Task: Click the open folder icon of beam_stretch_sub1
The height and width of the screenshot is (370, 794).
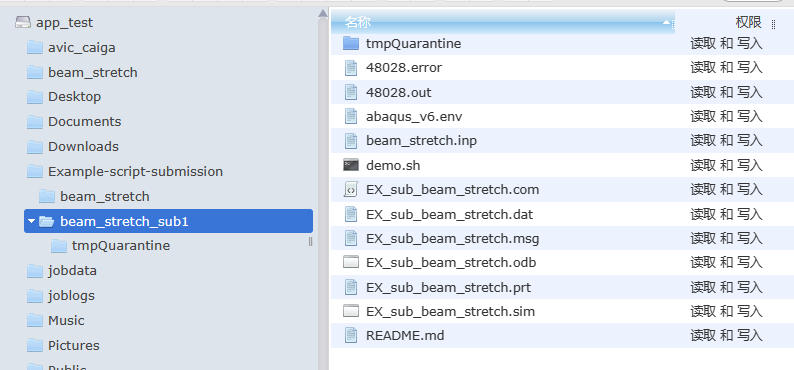Action: (x=47, y=221)
